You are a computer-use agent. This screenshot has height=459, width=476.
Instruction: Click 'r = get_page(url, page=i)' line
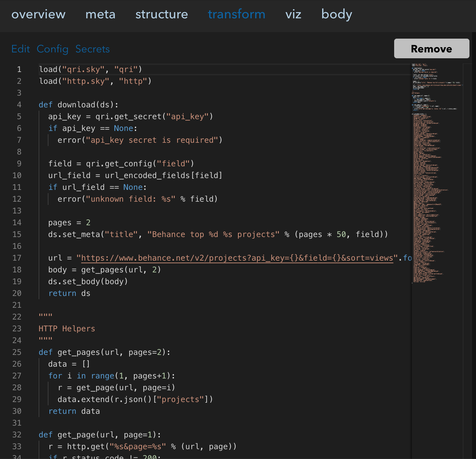click(x=117, y=388)
